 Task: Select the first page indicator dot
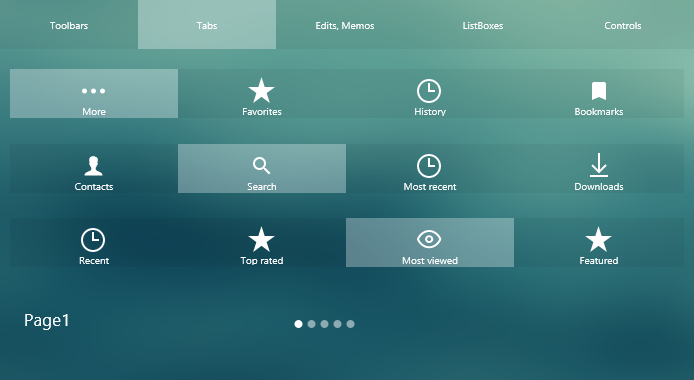(298, 324)
